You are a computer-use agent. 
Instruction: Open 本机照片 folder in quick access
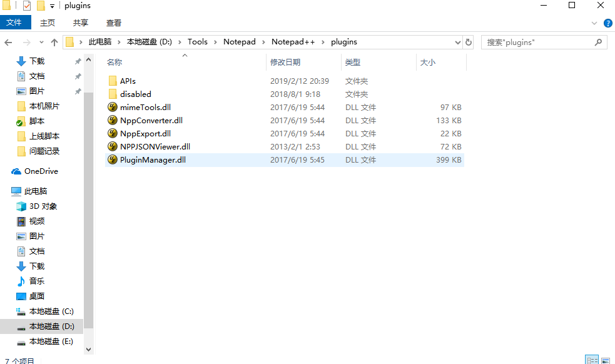click(38, 106)
